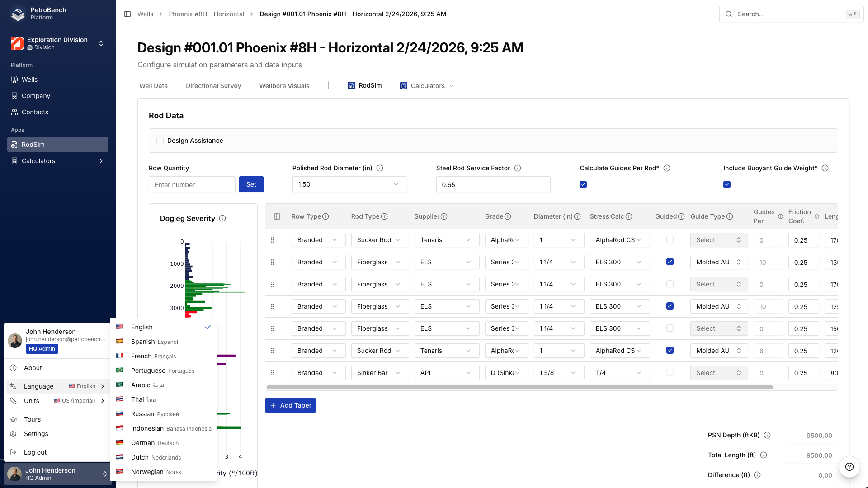Open info icon beside Dogleg Severity
The image size is (868, 488).
222,218
